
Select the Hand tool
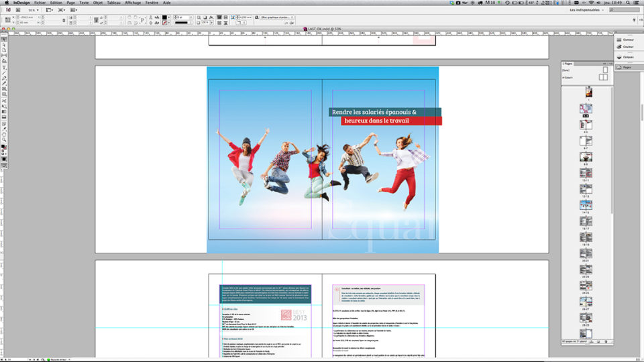(4, 134)
